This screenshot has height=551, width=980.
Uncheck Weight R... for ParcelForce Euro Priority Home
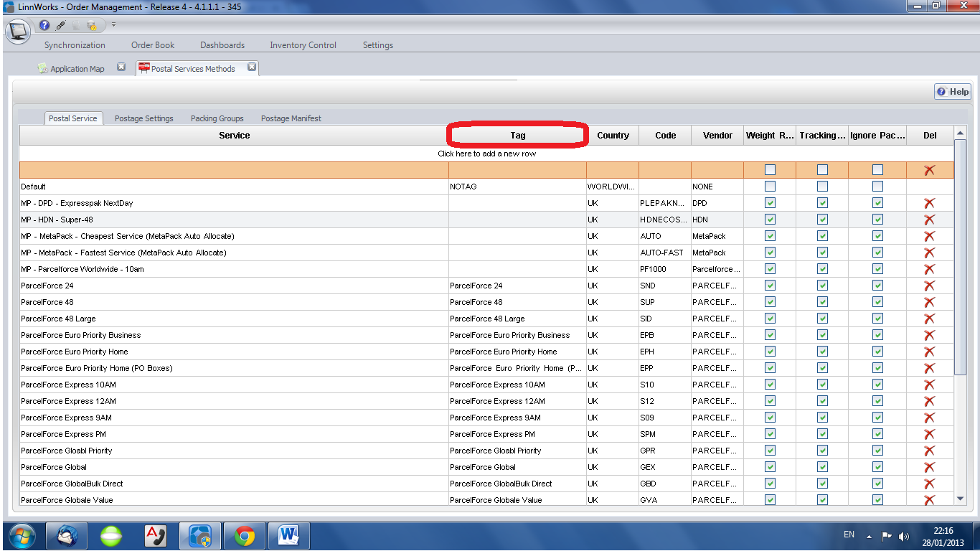tap(770, 352)
